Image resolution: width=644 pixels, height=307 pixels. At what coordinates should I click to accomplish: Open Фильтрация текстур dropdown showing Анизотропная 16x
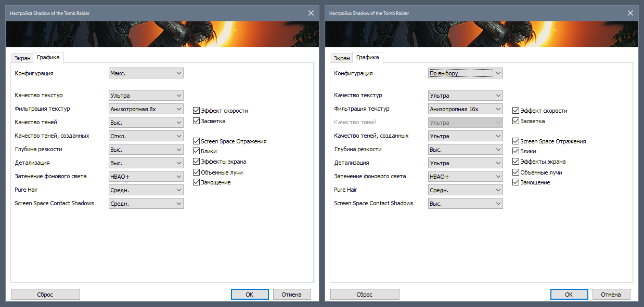pos(466,109)
